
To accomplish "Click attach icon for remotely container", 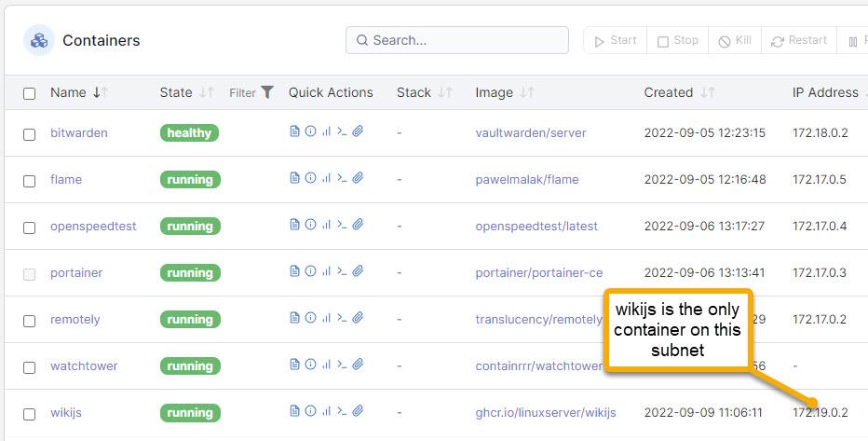I will (x=358, y=318).
